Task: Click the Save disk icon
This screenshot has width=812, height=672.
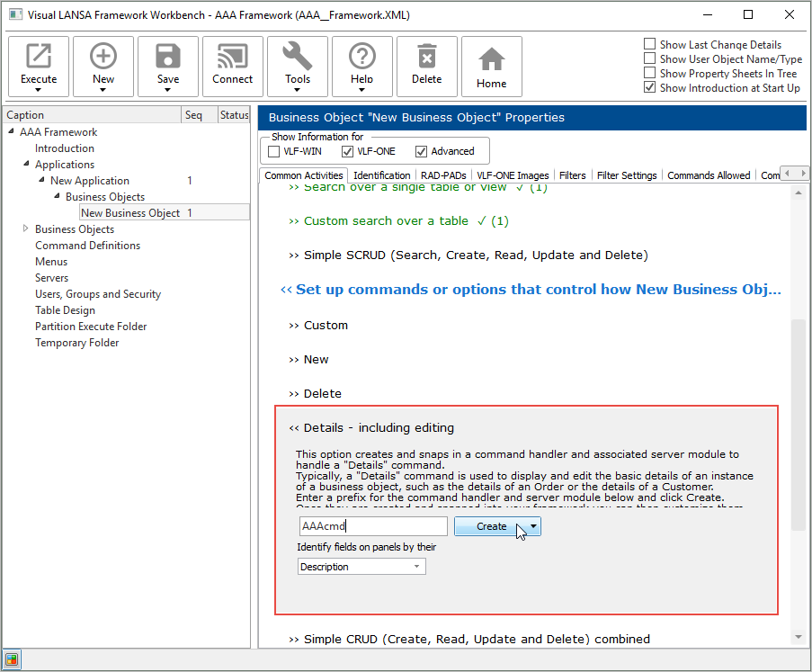Action: [168, 58]
